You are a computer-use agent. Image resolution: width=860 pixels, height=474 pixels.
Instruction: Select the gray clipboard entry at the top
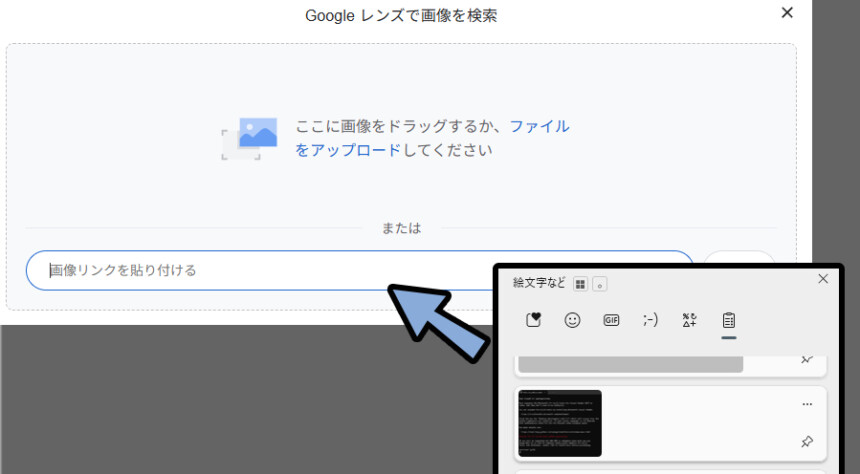630,364
